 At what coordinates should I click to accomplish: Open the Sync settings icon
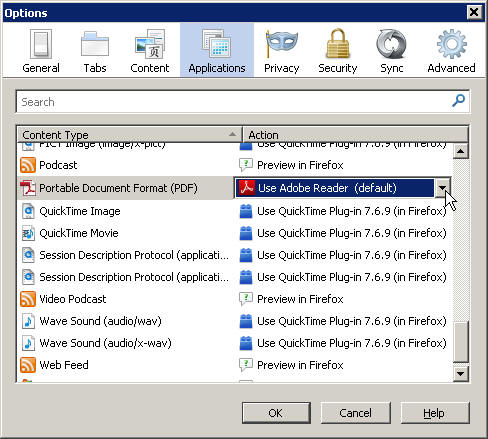392,51
